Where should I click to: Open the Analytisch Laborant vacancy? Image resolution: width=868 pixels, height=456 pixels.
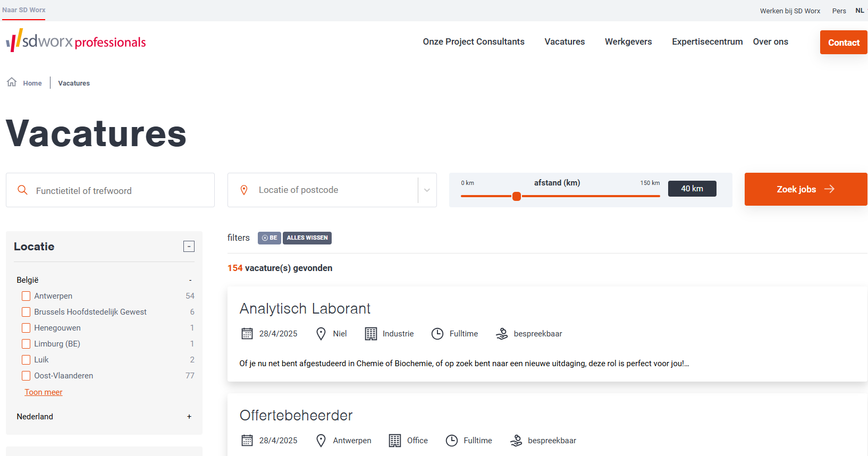tap(305, 308)
